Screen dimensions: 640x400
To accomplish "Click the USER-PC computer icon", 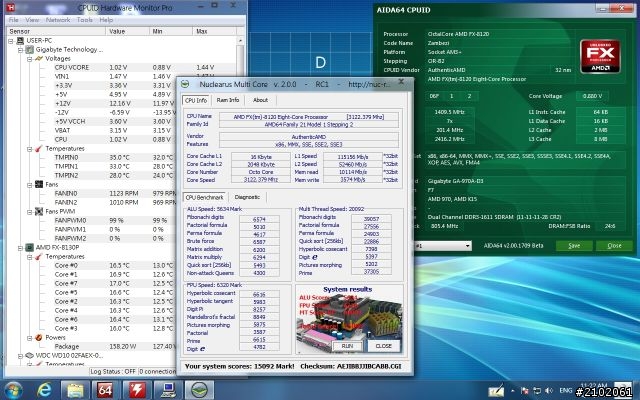I will click(x=20, y=40).
